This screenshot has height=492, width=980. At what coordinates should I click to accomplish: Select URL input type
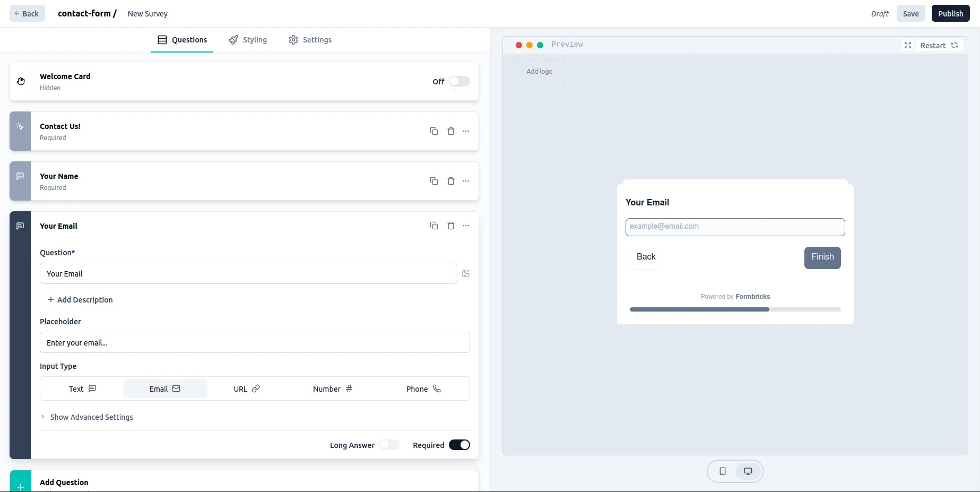(247, 389)
